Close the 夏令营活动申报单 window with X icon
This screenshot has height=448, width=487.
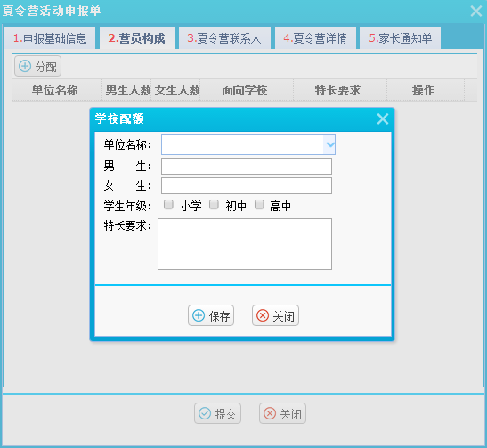[x=475, y=12]
